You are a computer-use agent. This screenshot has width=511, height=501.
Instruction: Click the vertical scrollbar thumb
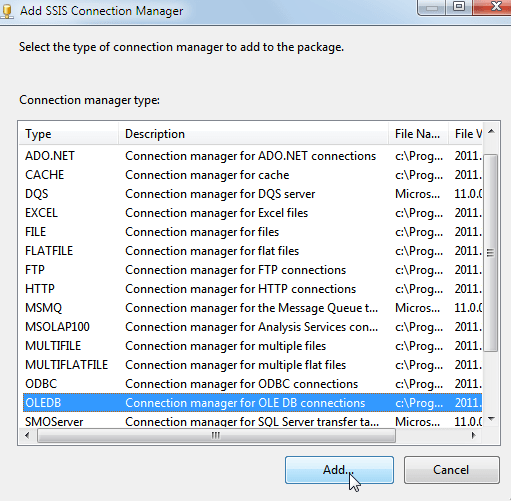click(490, 253)
